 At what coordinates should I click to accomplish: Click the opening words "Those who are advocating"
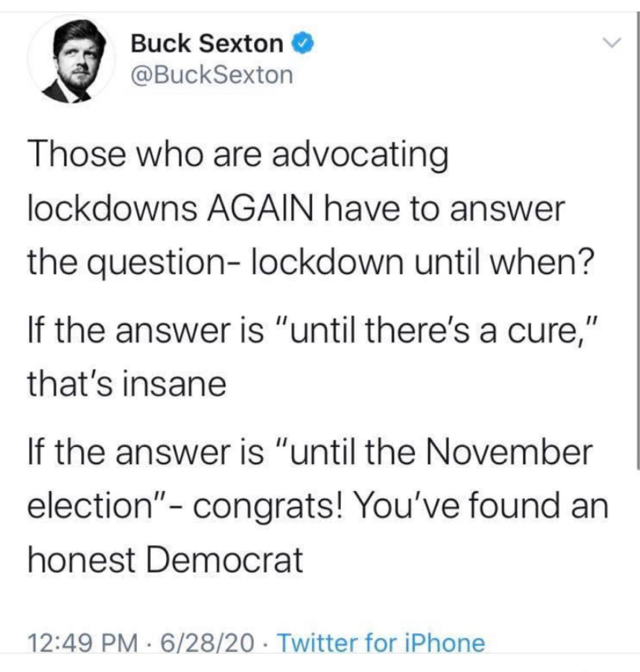238,154
